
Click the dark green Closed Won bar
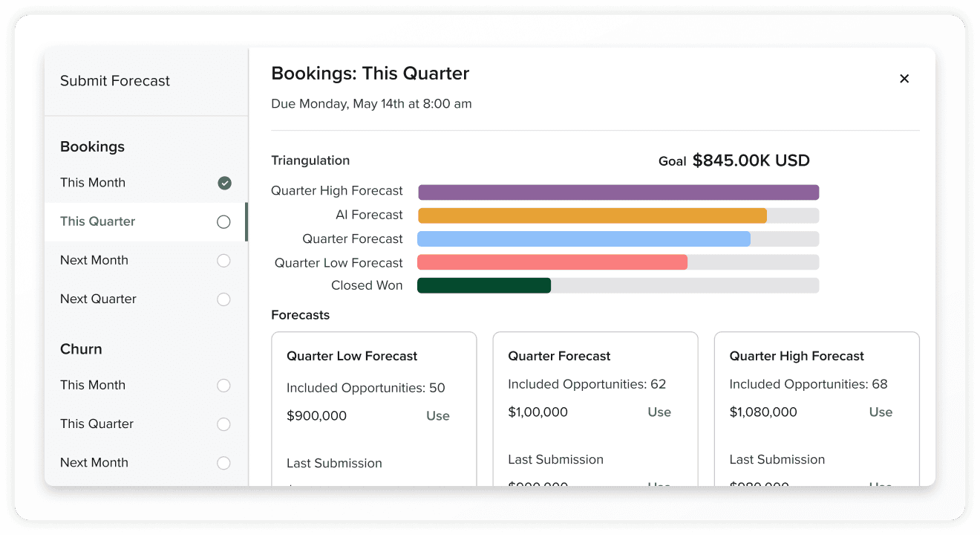pos(484,285)
